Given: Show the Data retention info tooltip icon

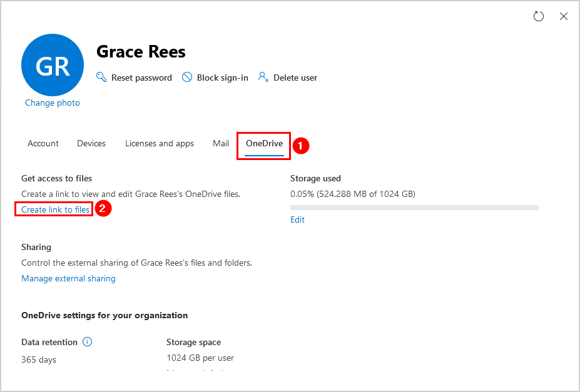Looking at the screenshot, I should [88, 342].
